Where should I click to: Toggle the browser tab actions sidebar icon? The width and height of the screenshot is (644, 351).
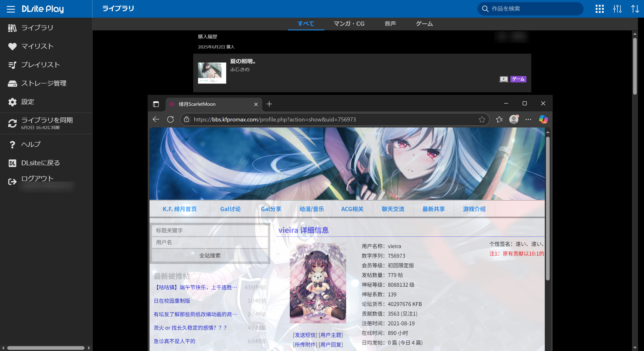156,104
